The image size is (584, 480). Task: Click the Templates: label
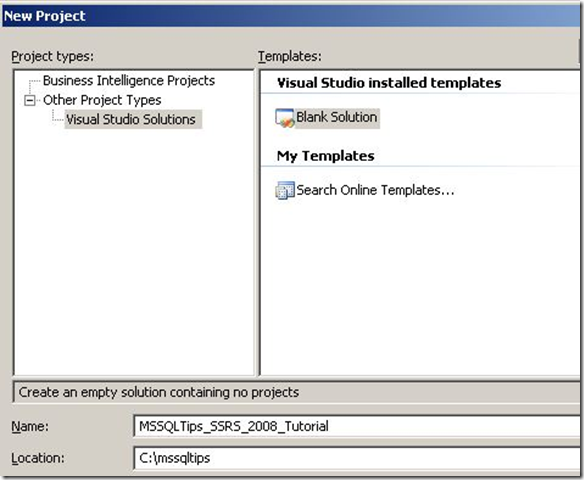(290, 56)
